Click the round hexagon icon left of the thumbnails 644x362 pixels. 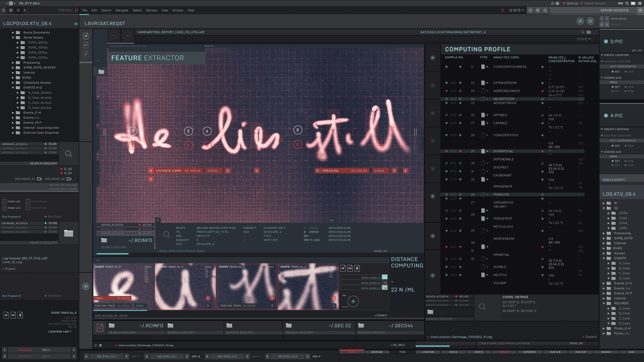tap(86, 287)
